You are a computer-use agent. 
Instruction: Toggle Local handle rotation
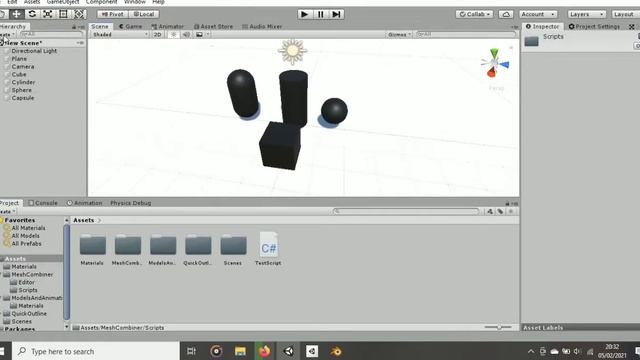point(144,14)
